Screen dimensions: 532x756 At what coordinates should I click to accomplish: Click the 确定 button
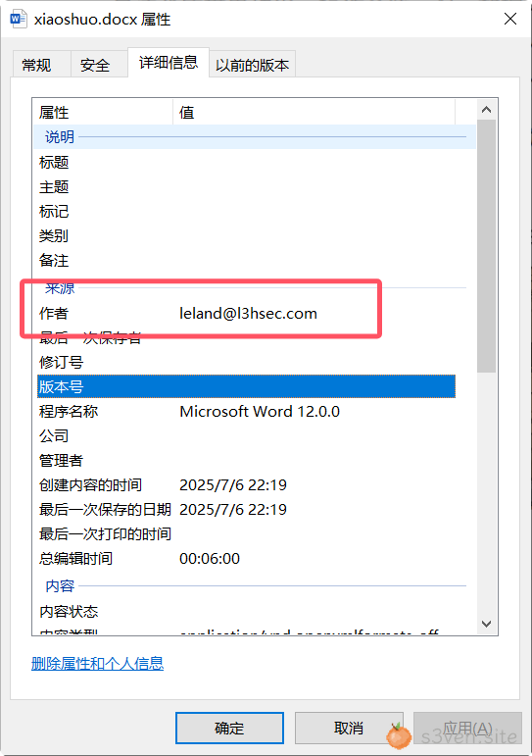[x=229, y=728]
